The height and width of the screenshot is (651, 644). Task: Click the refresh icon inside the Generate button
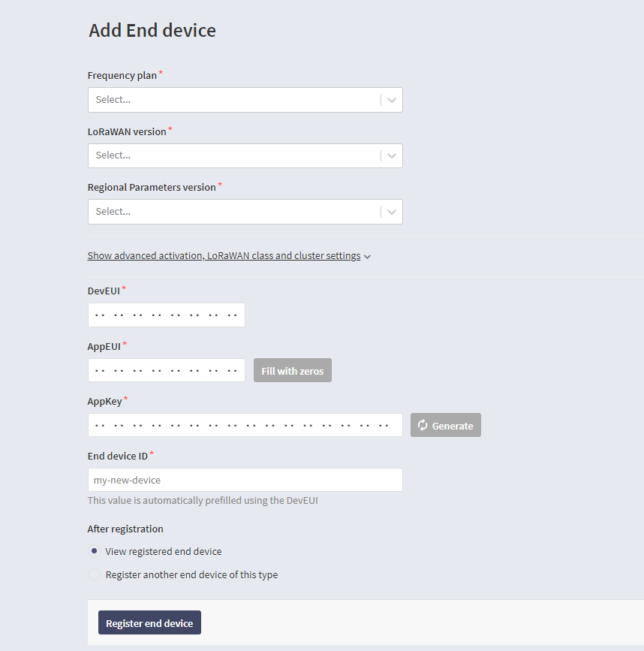pyautogui.click(x=422, y=424)
